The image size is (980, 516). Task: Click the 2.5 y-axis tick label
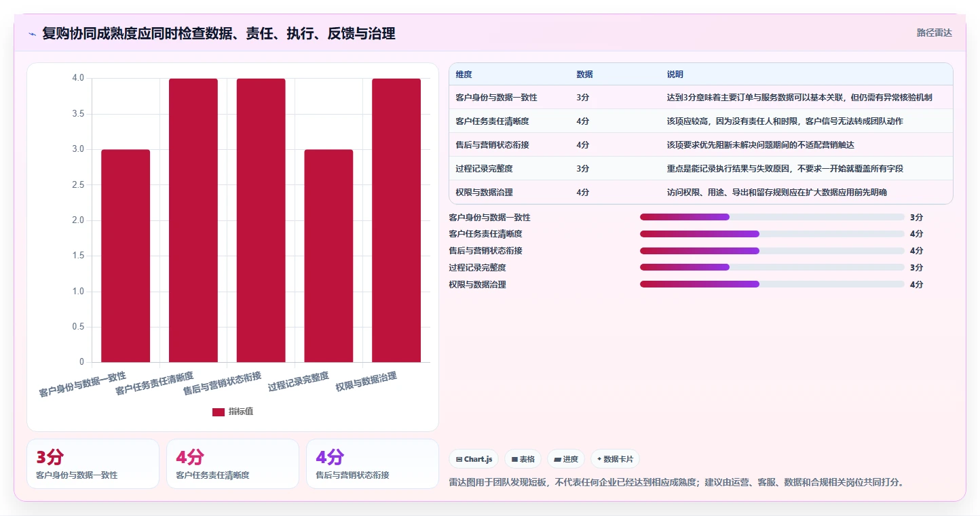(x=78, y=185)
